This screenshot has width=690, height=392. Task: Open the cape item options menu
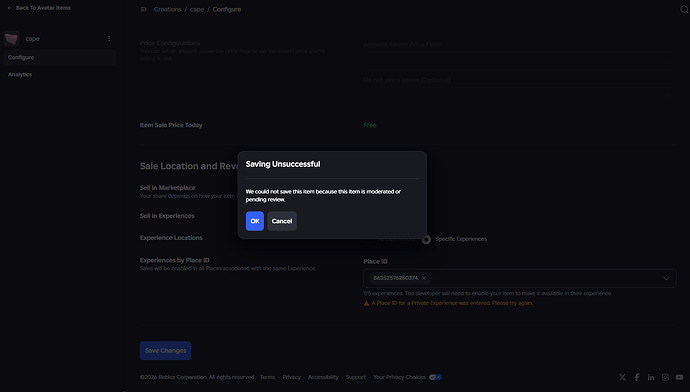109,39
